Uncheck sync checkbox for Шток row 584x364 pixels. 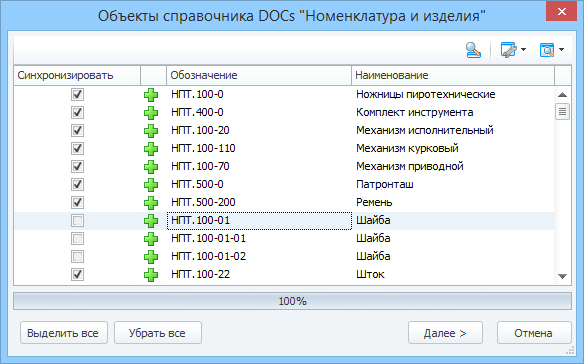77,275
